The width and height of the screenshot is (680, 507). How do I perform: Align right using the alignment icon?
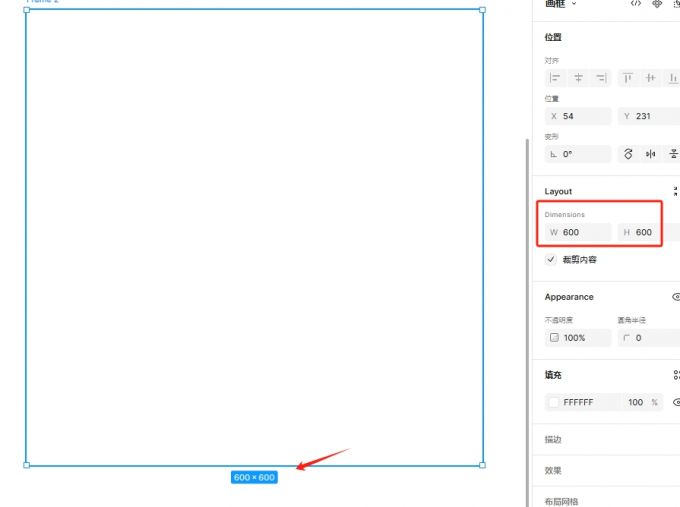(x=601, y=78)
